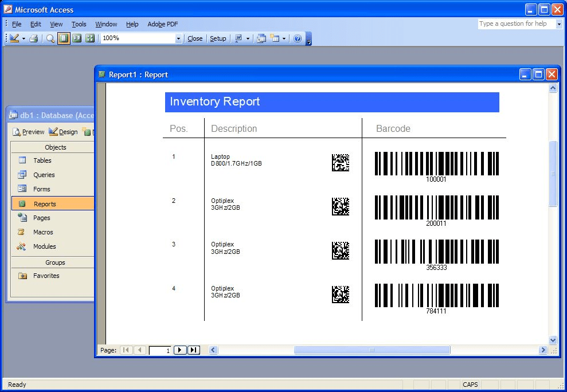Open the Adobe PDF menu
567x392 pixels.
[x=162, y=24]
